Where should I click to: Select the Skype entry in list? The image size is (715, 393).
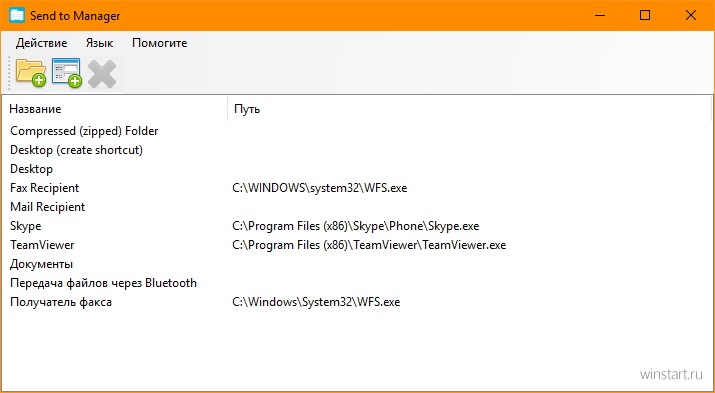coord(26,226)
